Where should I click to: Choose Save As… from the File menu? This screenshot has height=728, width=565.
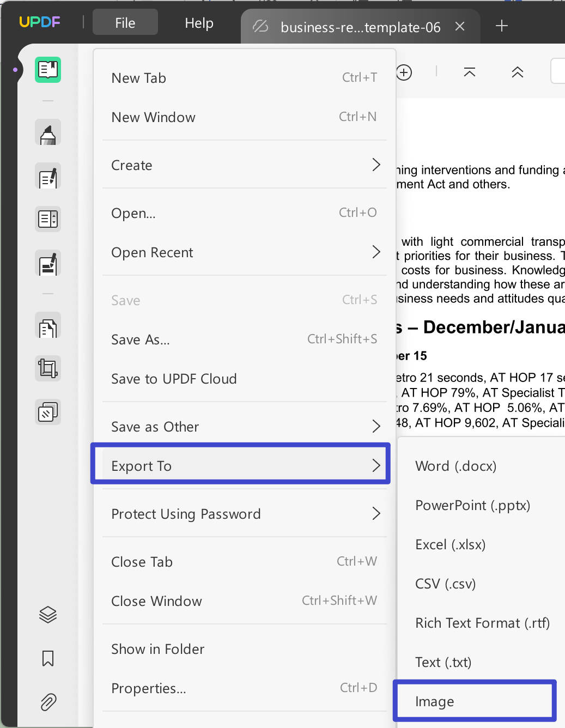[244, 339]
